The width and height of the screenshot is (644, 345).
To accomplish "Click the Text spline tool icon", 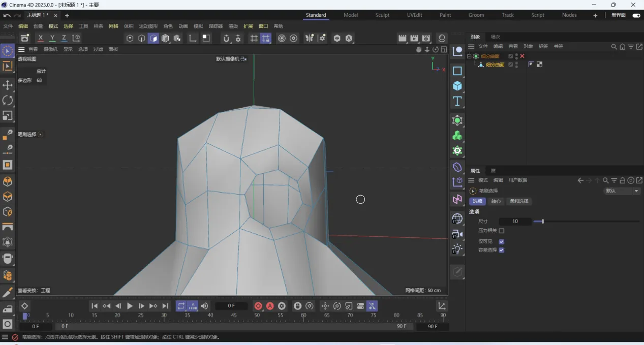I will (457, 101).
